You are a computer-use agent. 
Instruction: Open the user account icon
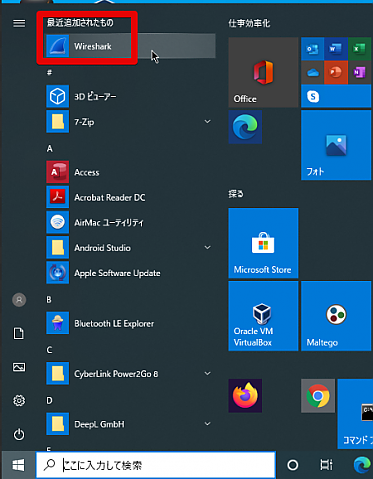pos(19,300)
